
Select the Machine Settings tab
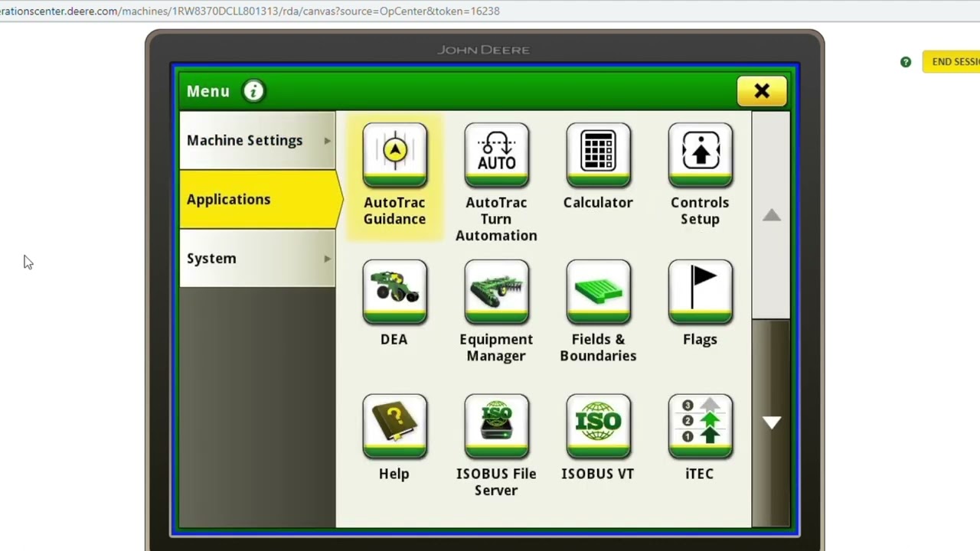(x=257, y=140)
